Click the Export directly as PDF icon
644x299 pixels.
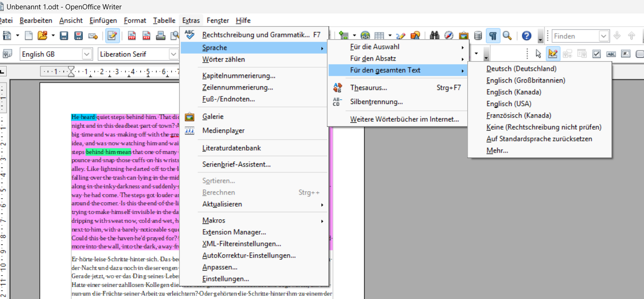[x=132, y=36]
